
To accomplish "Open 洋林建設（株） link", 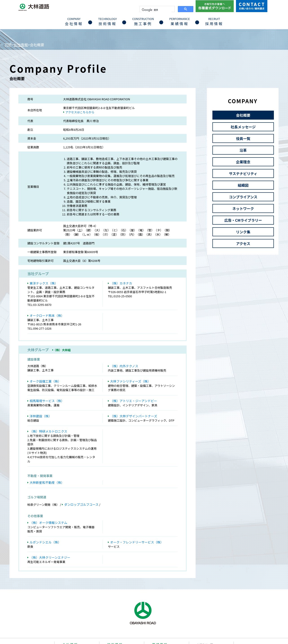I will click(x=39, y=416).
